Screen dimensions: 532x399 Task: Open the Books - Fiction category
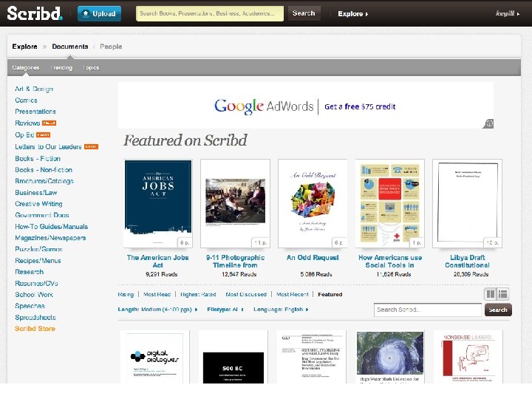point(38,158)
